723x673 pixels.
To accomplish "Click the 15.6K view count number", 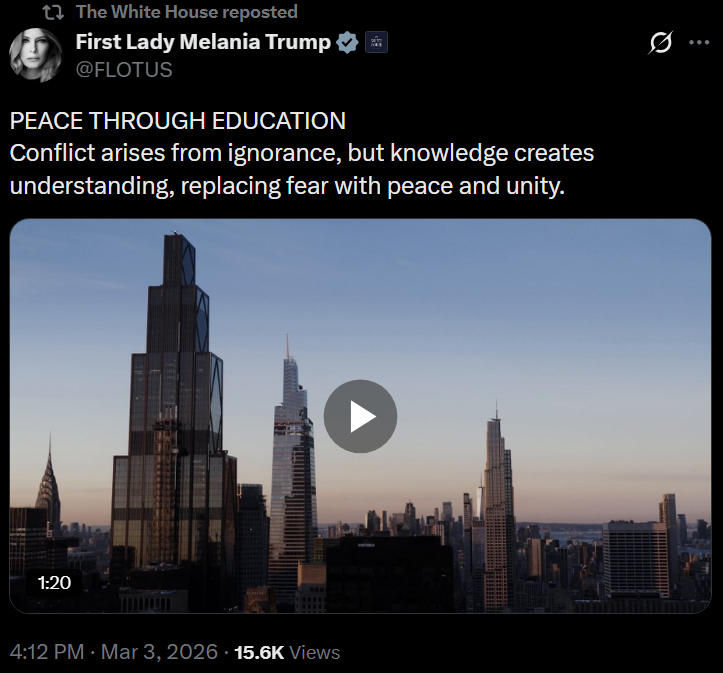I will (259, 653).
